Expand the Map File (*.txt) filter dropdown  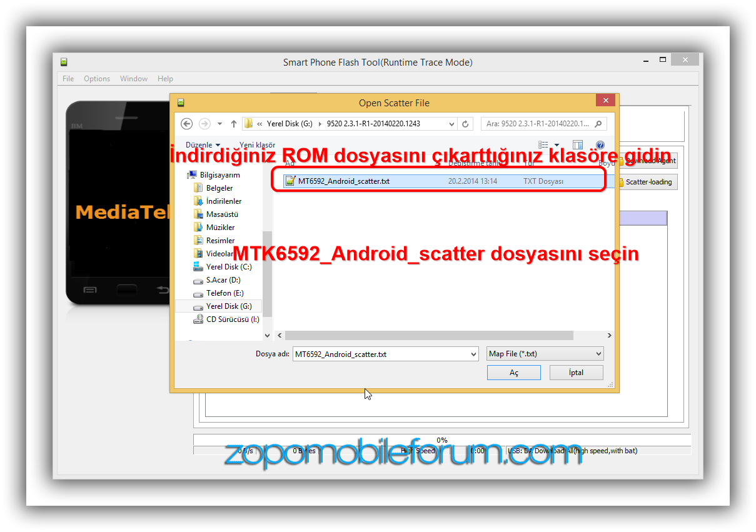(x=598, y=354)
